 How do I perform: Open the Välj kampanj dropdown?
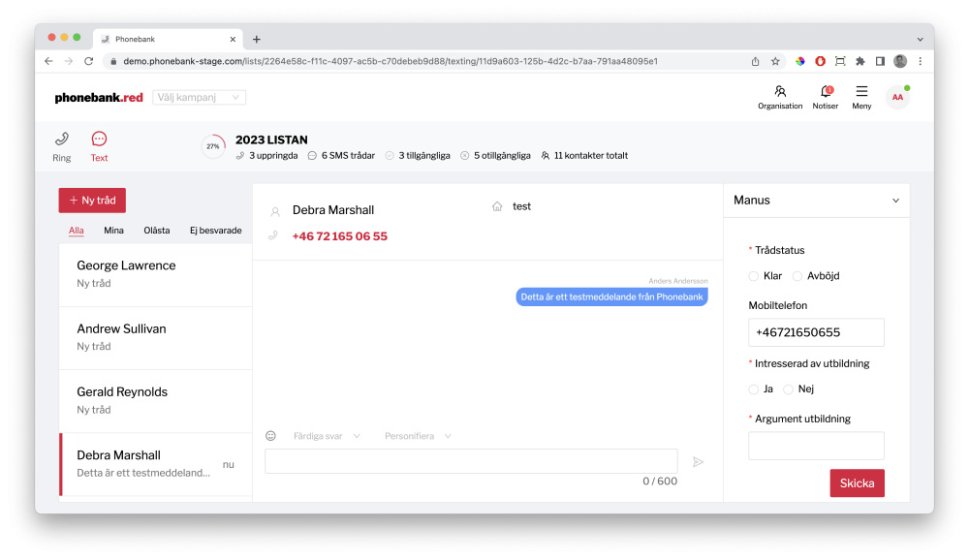pyautogui.click(x=199, y=98)
